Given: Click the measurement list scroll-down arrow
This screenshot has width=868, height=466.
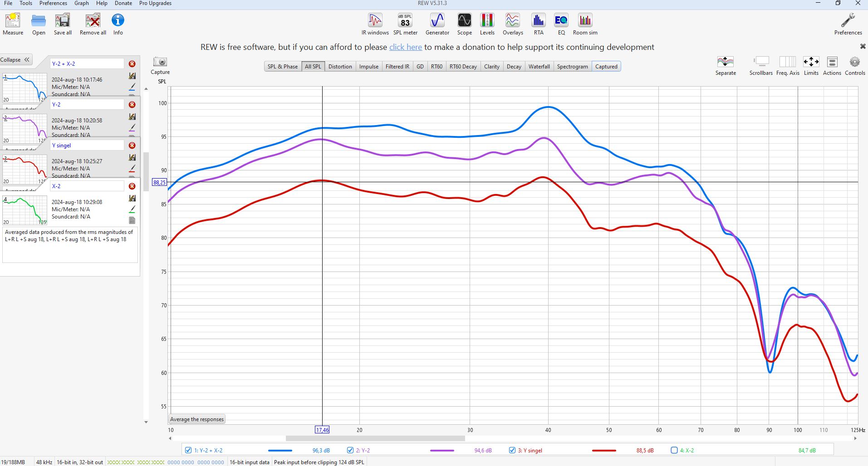Looking at the screenshot, I should pyautogui.click(x=146, y=422).
